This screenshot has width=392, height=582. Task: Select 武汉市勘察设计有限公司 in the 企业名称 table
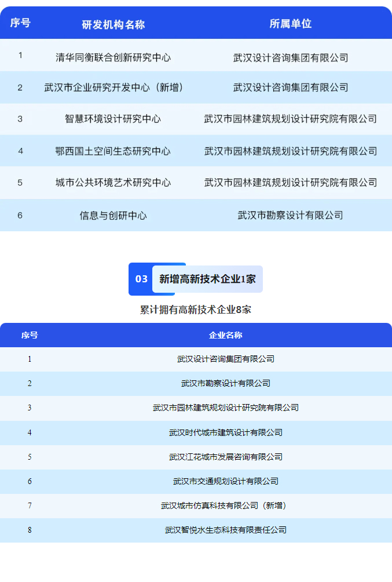click(225, 383)
